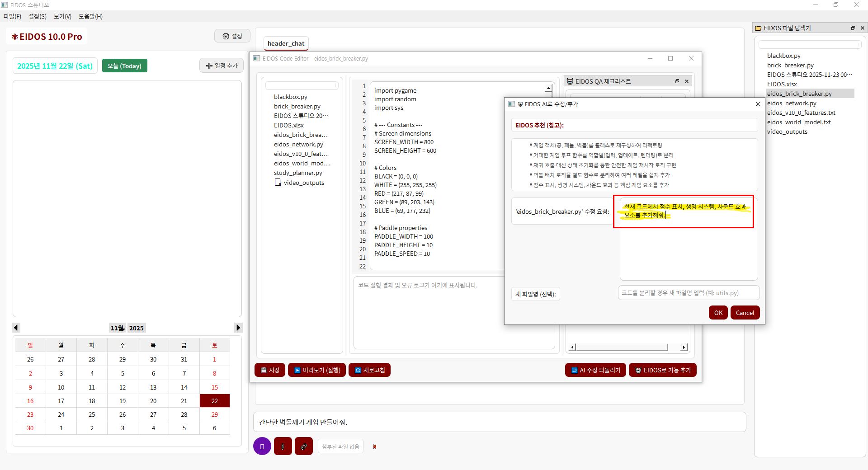Click the 오늘 (Today) button
This screenshot has height=470, width=868.
(125, 66)
